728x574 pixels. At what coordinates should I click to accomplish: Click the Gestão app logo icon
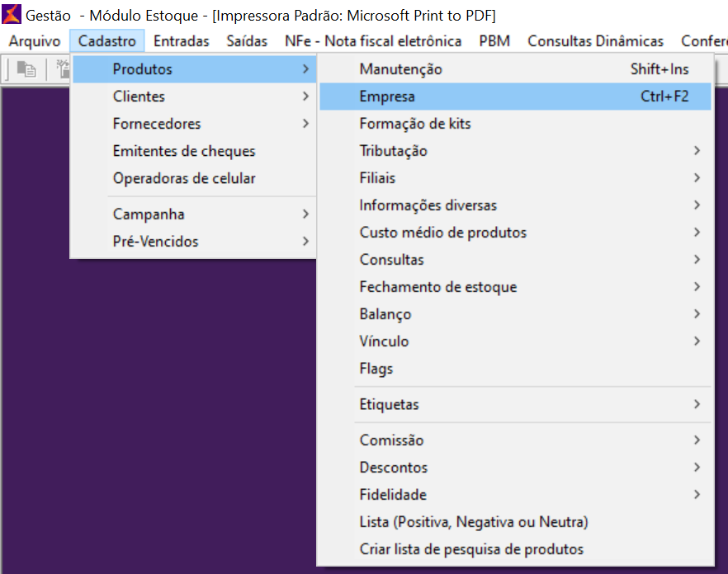click(12, 16)
